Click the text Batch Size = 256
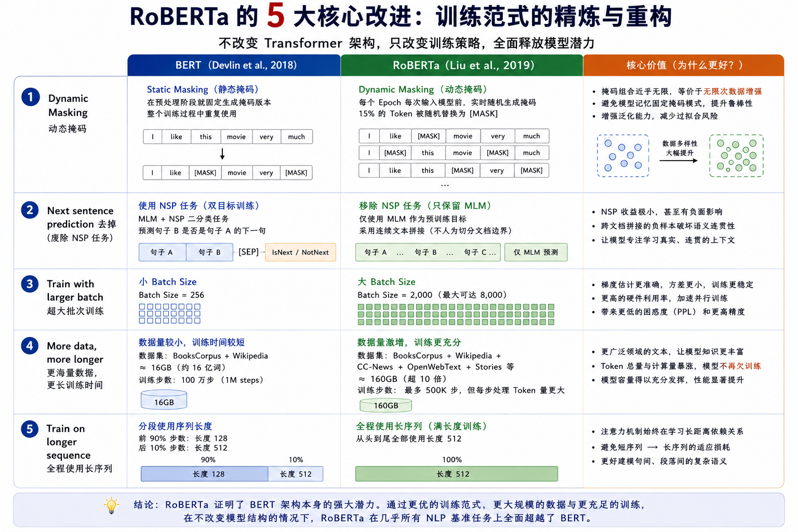The height and width of the screenshot is (532, 798). pos(171,295)
